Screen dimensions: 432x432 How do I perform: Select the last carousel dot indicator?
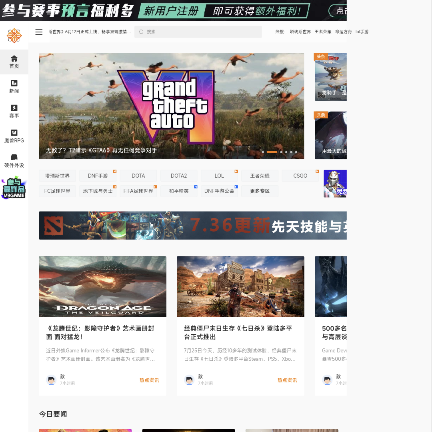click(296, 152)
